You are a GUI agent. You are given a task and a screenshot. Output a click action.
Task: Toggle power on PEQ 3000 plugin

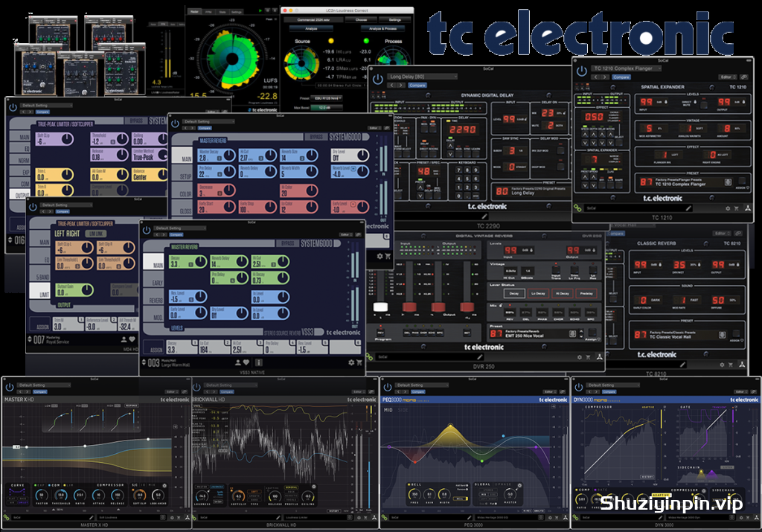click(387, 387)
